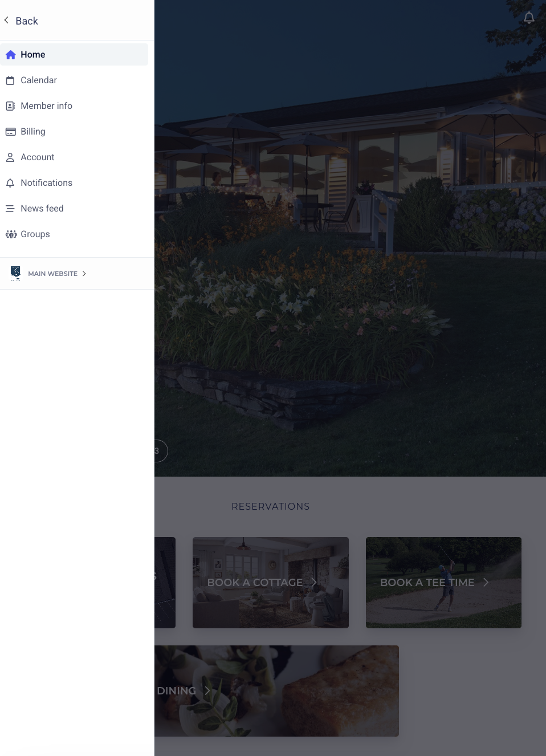Click the Home house icon
Screen dimensions: 546x756
coord(10,55)
